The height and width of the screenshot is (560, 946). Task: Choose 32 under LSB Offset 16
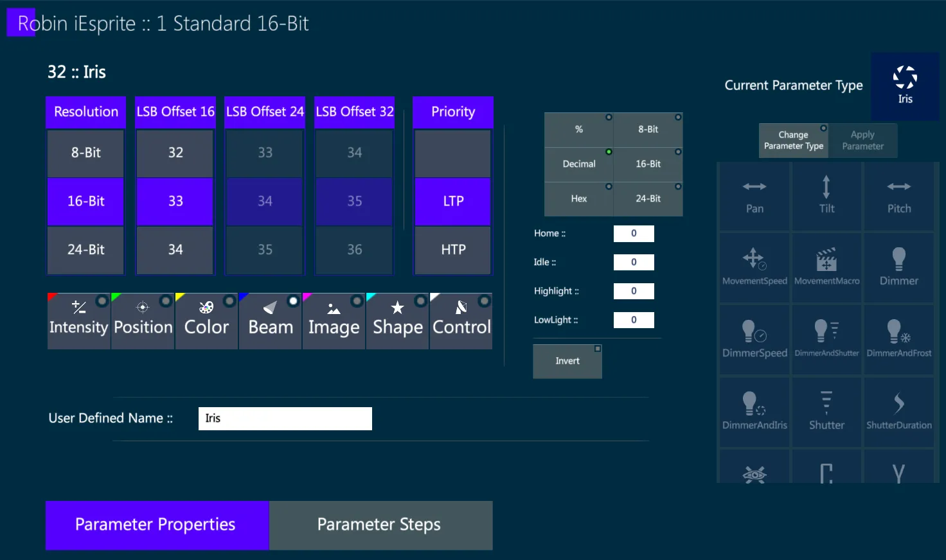(175, 153)
